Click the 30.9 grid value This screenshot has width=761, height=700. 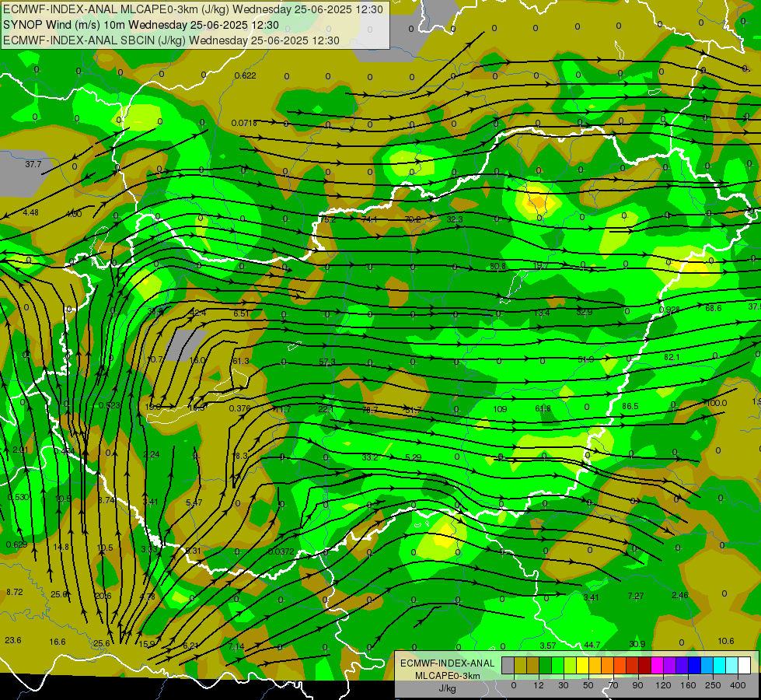[x=637, y=644]
